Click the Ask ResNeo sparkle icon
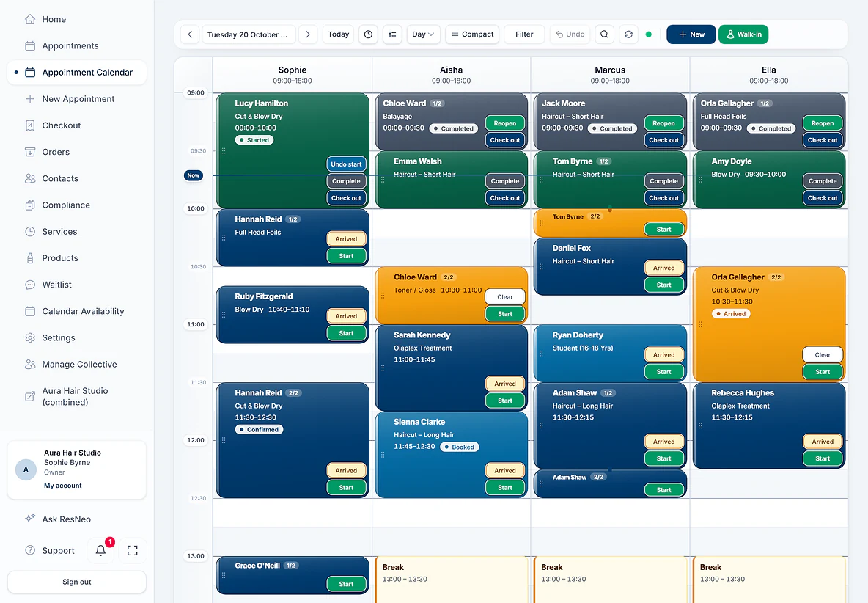868x603 pixels. click(30, 519)
